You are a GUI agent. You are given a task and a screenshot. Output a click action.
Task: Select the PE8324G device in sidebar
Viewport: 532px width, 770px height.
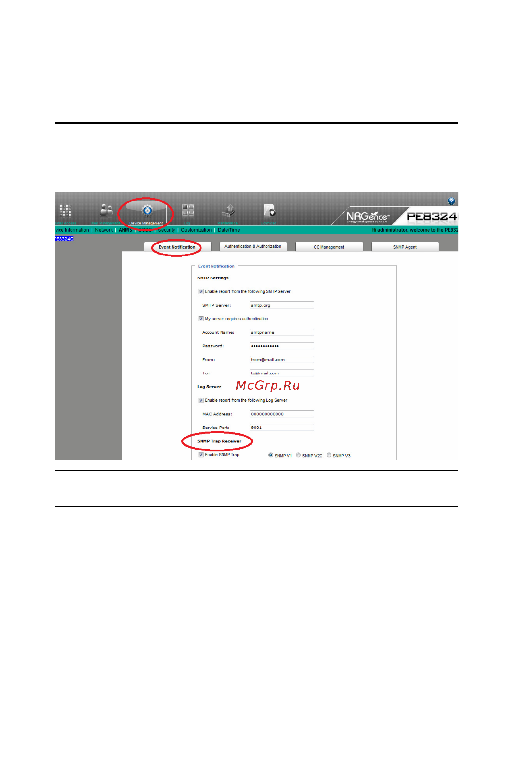click(x=64, y=239)
